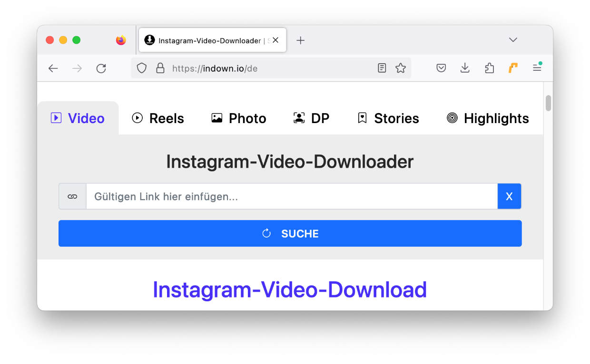The image size is (590, 364).
Task: Bookmark this page with the star
Action: pos(401,68)
